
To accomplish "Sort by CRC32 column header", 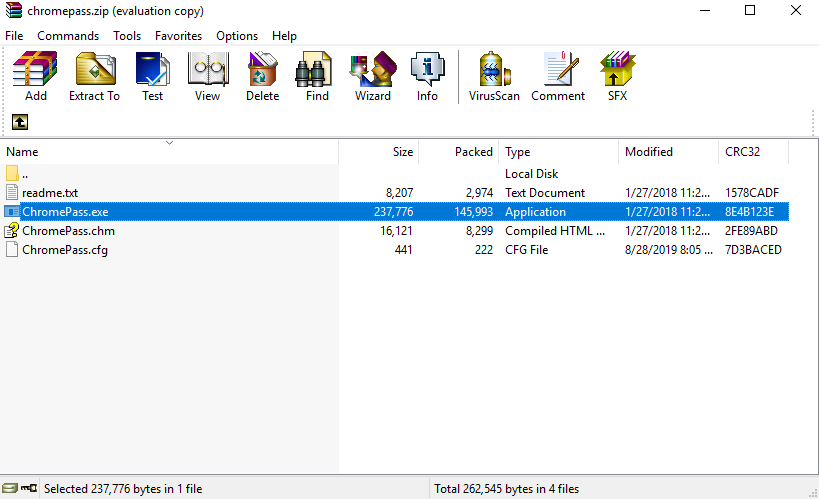I will pyautogui.click(x=753, y=152).
